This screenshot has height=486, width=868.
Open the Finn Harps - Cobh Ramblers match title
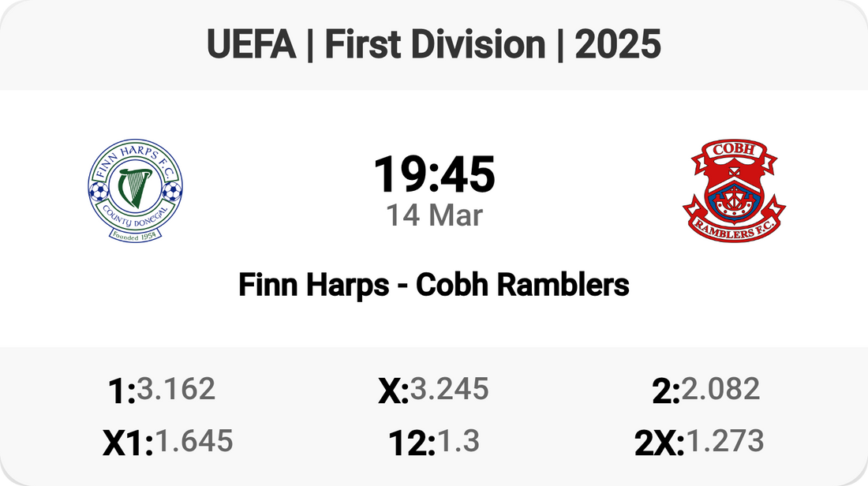pos(434,285)
